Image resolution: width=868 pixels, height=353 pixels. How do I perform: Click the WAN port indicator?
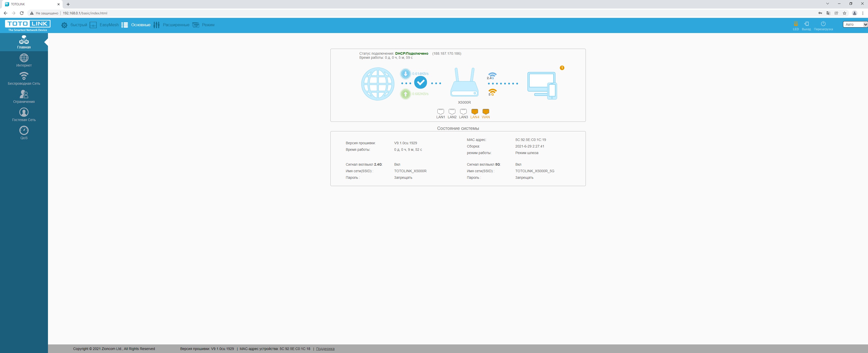click(x=486, y=112)
